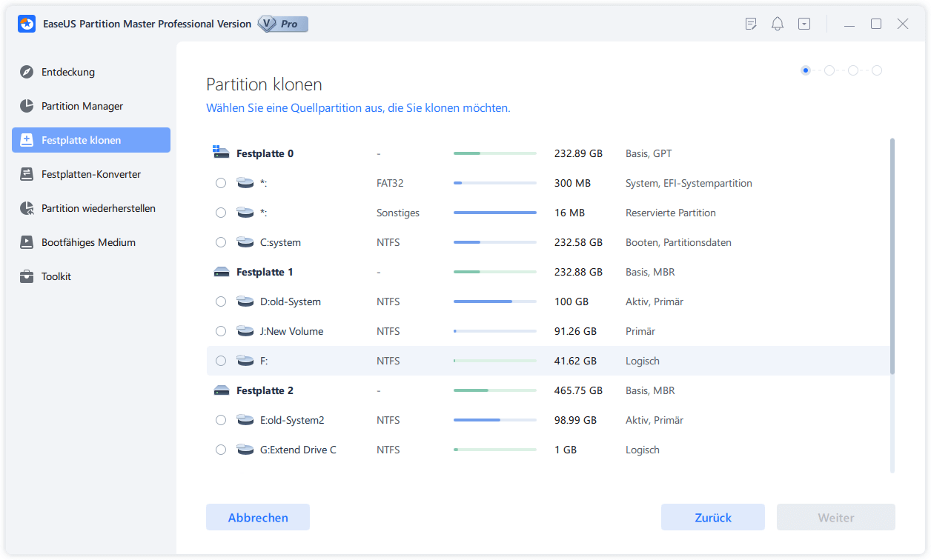Image resolution: width=931 pixels, height=560 pixels.
Task: Click the EaseUS app logo
Action: pos(27,24)
